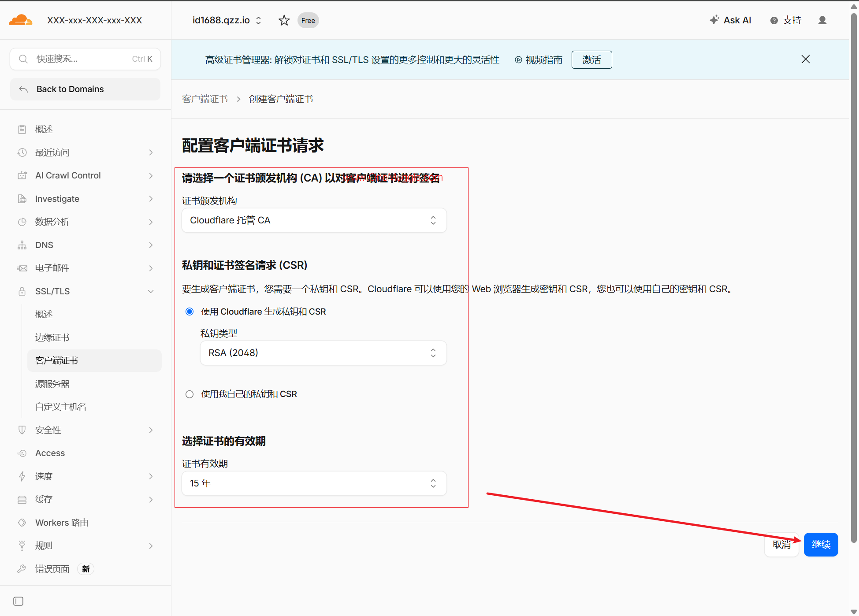Focus the 快速搜索 search field
The image size is (859, 616).
85,59
